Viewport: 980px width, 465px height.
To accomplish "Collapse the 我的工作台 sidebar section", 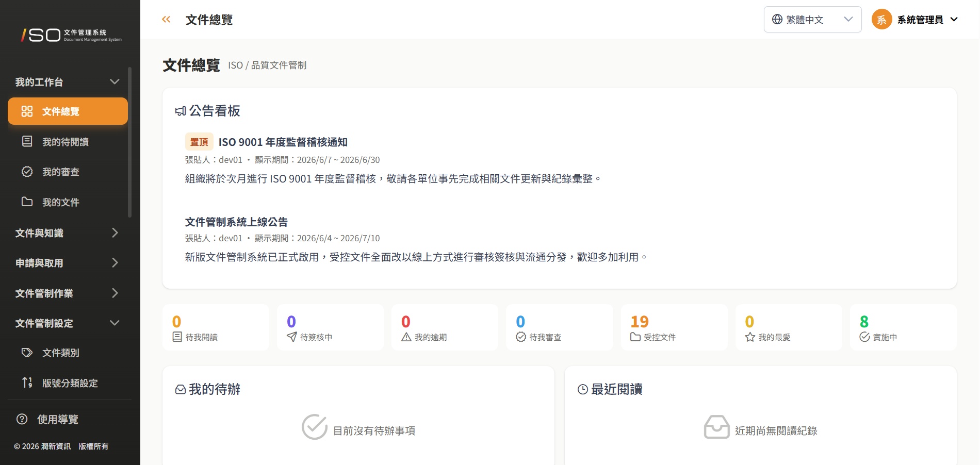I will pos(68,81).
